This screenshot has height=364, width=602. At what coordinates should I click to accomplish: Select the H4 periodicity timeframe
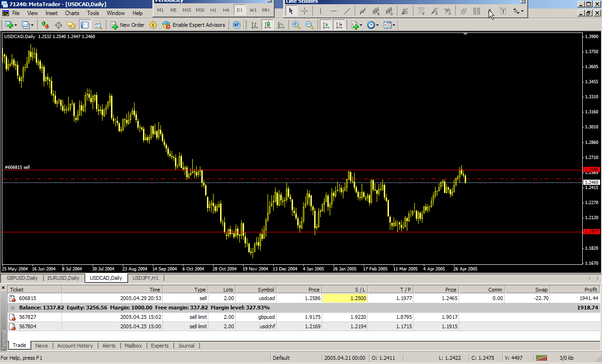point(226,10)
